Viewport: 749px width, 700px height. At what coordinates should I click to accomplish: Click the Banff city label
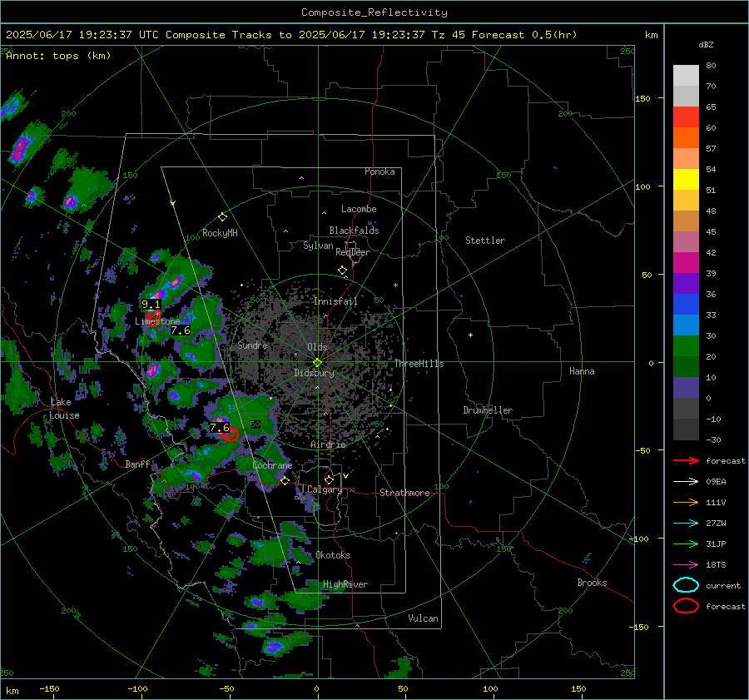[x=137, y=464]
